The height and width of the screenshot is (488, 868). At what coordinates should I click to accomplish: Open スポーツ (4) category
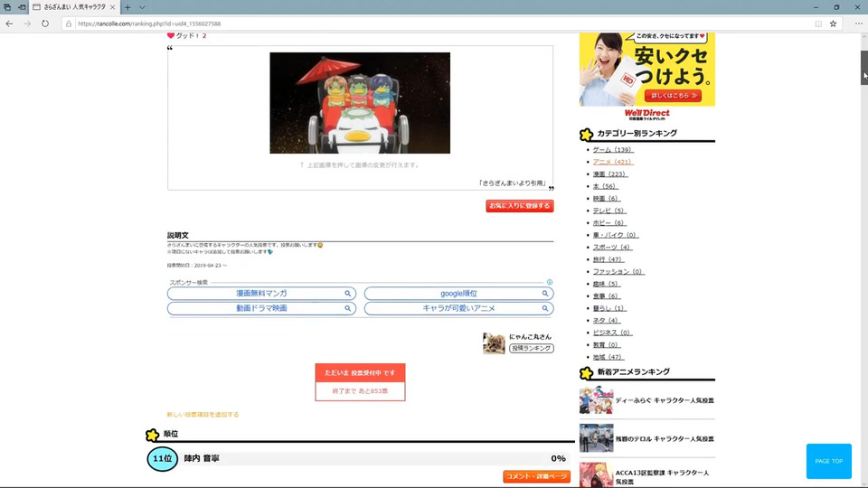612,248
